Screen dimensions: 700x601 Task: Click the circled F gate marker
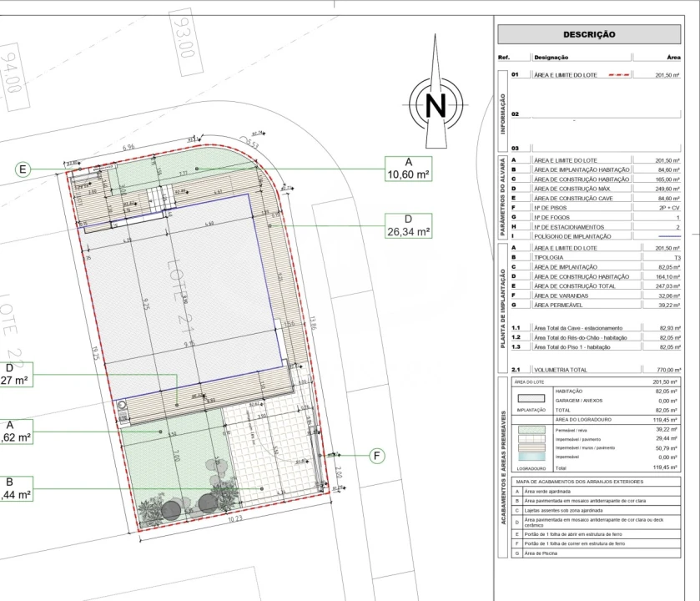[x=377, y=455]
